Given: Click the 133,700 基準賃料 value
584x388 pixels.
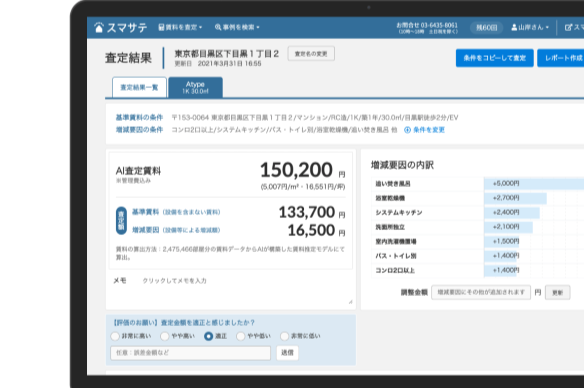Looking at the screenshot, I should [307, 212].
